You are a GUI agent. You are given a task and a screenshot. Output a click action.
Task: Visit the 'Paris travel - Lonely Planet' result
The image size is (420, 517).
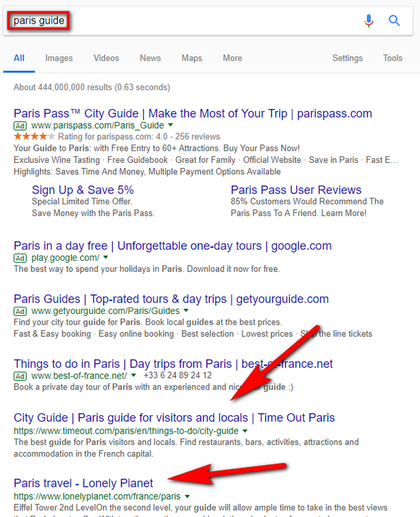click(x=83, y=483)
